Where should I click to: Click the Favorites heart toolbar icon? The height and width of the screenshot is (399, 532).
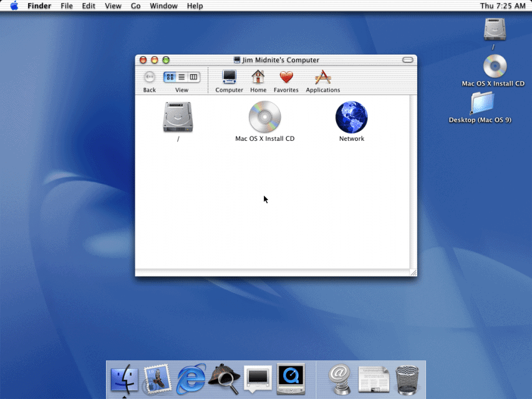286,78
